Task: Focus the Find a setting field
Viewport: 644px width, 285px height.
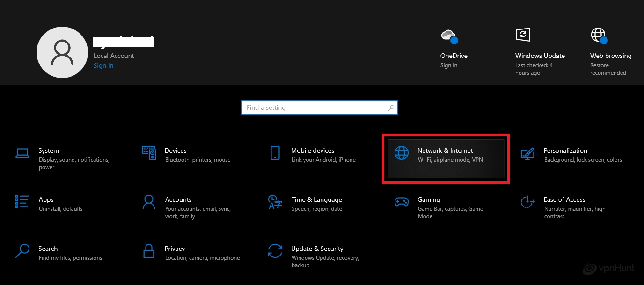Action: pos(320,108)
